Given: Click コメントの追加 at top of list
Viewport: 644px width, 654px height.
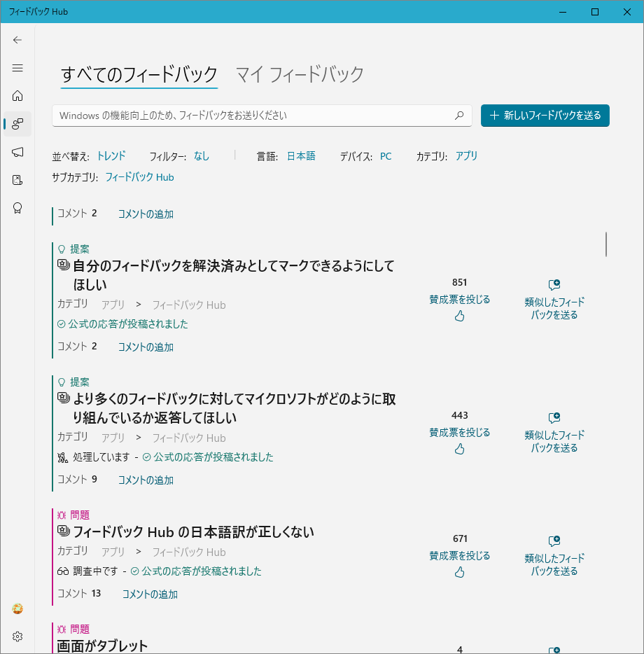Looking at the screenshot, I should (146, 214).
